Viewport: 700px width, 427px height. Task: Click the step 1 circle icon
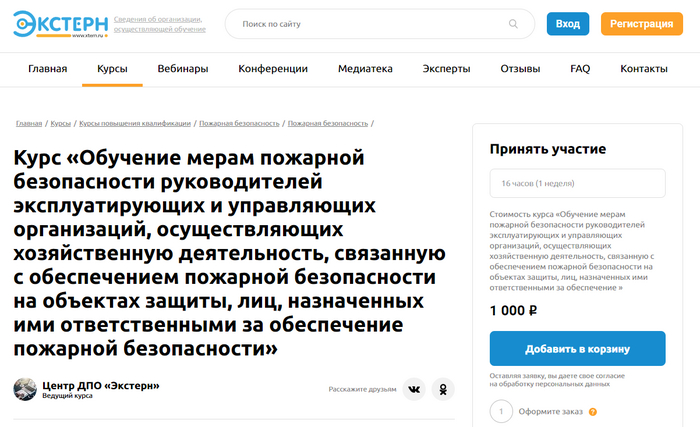pyautogui.click(x=503, y=411)
